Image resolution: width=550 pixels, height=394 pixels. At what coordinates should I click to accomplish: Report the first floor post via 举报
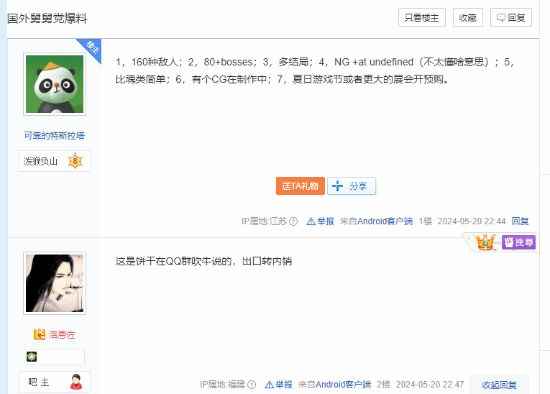coord(320,221)
